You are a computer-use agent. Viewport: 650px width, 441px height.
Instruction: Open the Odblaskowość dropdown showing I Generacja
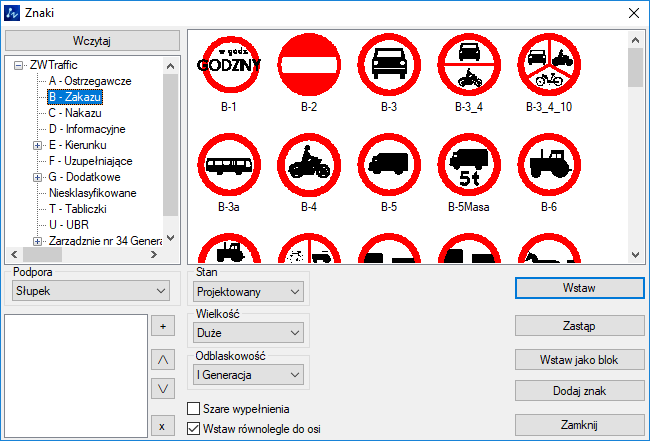click(x=247, y=375)
